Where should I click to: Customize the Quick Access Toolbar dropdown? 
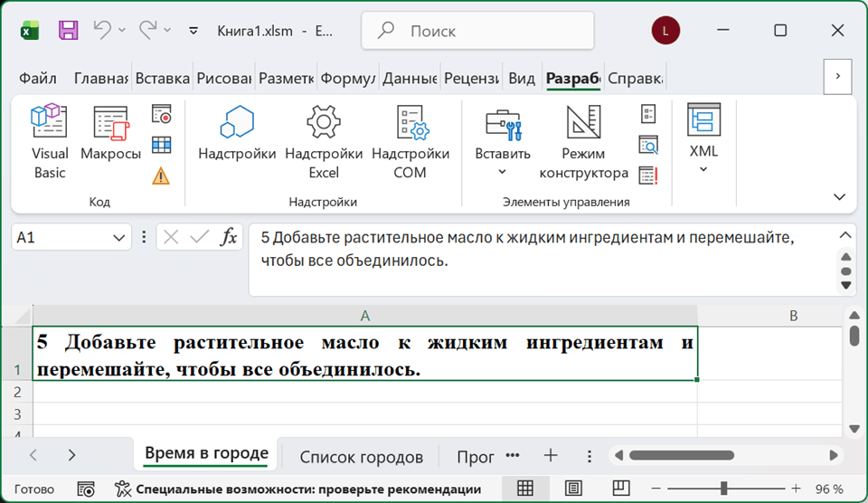(193, 31)
